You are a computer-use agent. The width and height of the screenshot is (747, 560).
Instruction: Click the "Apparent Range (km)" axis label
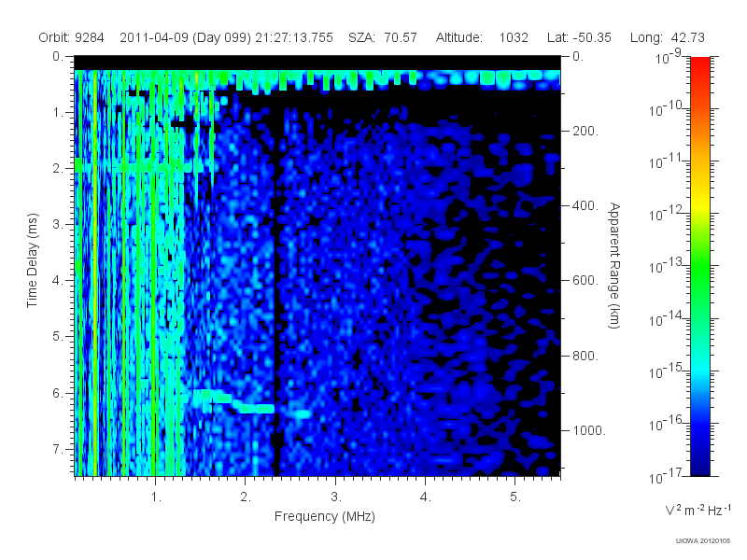pyautogui.click(x=614, y=265)
